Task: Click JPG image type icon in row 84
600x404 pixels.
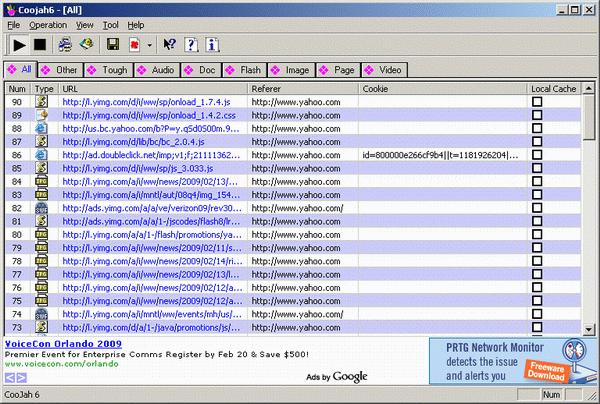Action: (x=41, y=181)
